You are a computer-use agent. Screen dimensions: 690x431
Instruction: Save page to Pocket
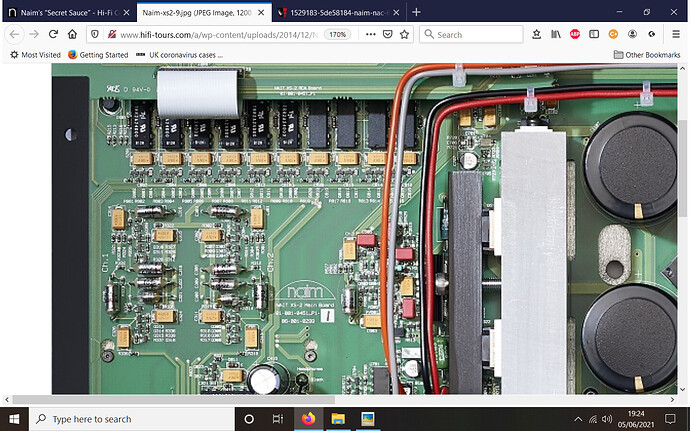click(x=388, y=34)
